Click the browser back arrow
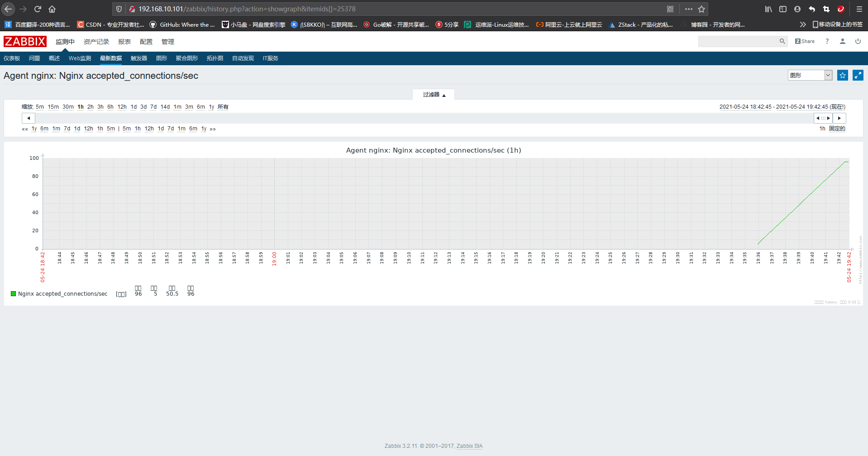 pyautogui.click(x=8, y=9)
